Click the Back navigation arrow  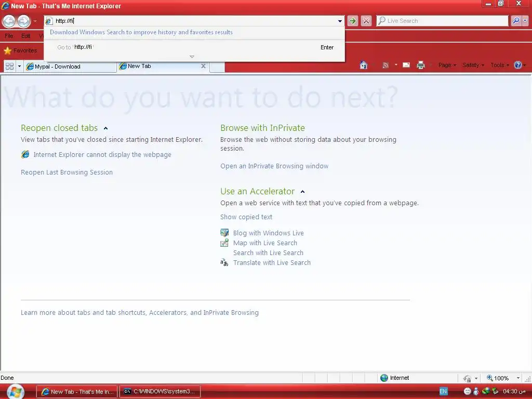9,21
